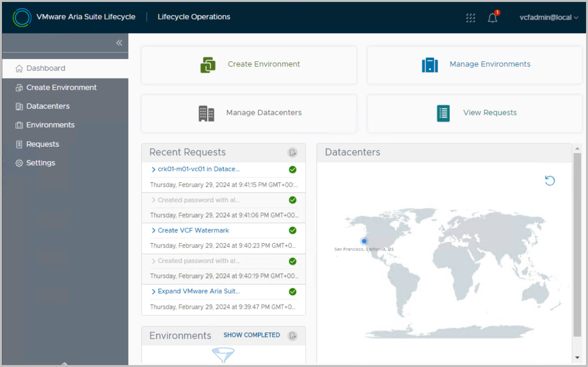Click the VMware Aria Suite Lifecycle logo
Image resolution: width=588 pixels, height=367 pixels.
(22, 17)
